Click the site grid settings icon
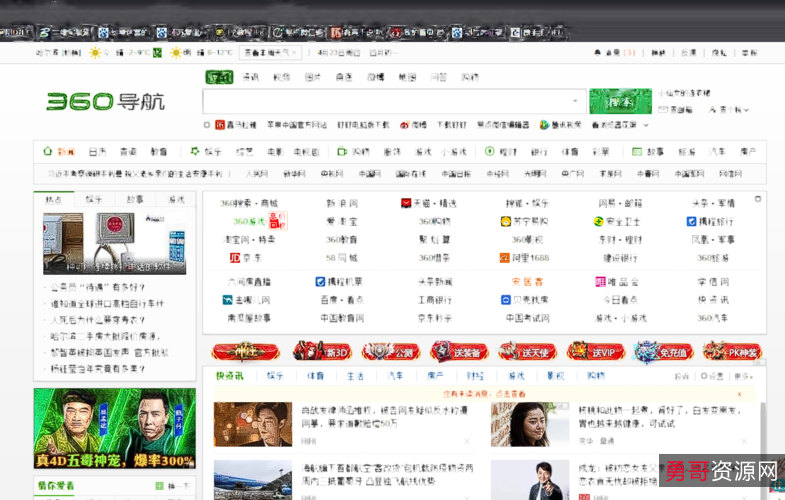This screenshot has width=785, height=500. pyautogui.click(x=758, y=199)
